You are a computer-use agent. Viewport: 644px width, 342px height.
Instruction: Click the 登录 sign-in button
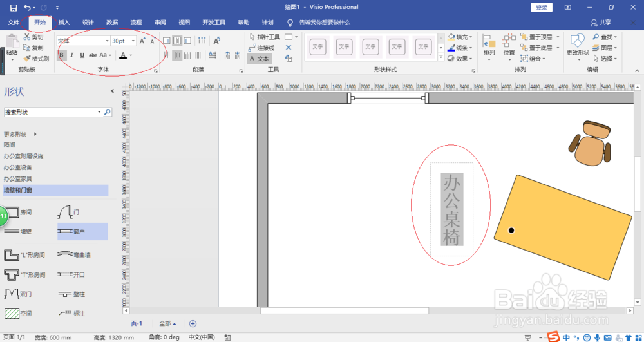[x=542, y=7]
